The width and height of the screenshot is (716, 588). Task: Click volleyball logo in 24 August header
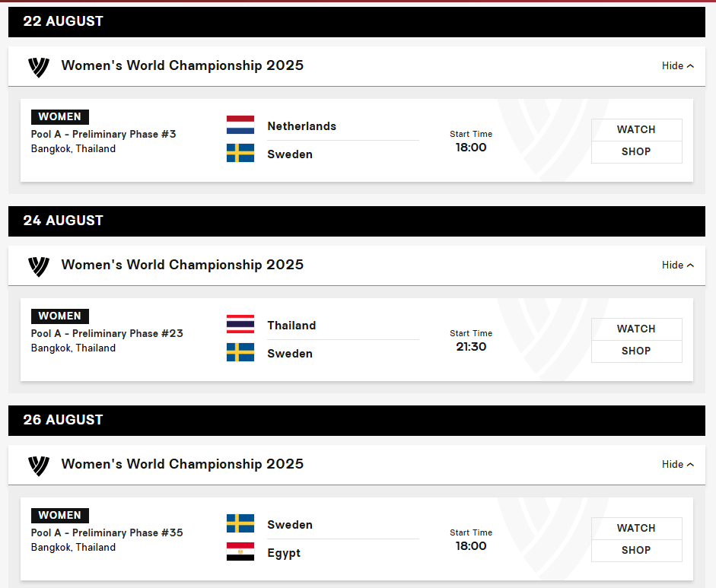[38, 266]
